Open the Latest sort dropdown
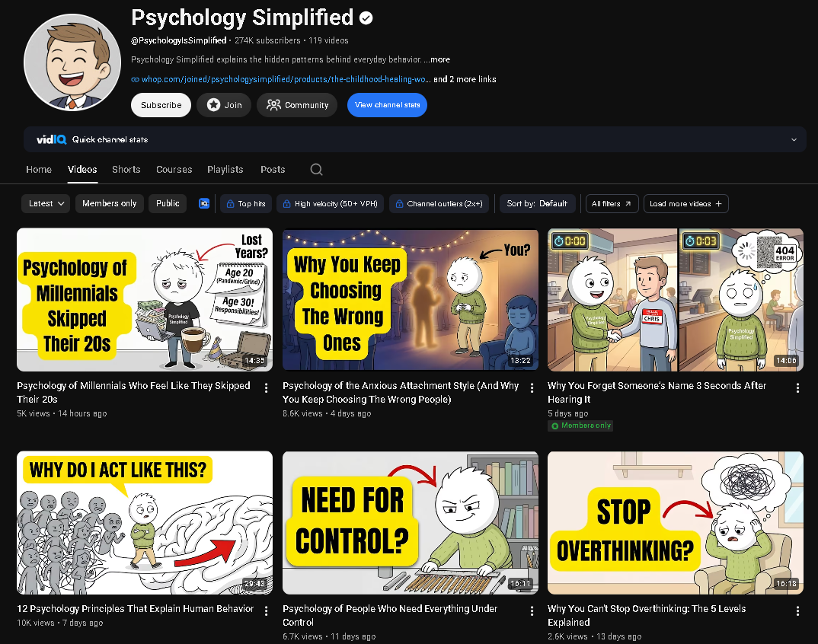This screenshot has height=644, width=818. 46,203
